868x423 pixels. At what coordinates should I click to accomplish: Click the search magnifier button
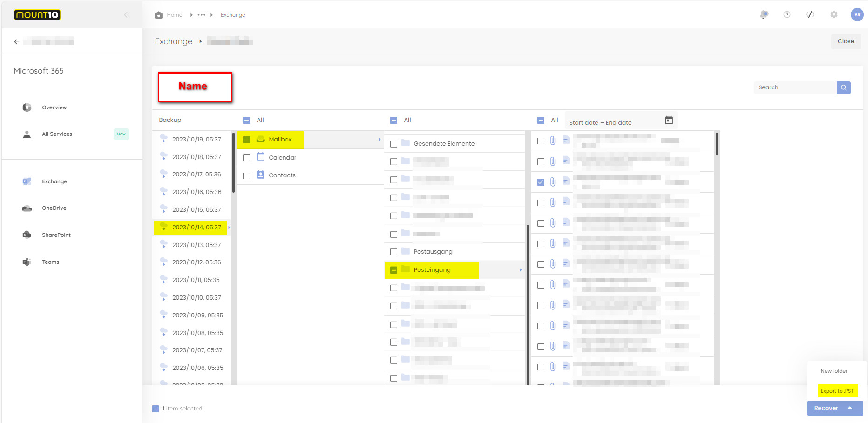(843, 87)
